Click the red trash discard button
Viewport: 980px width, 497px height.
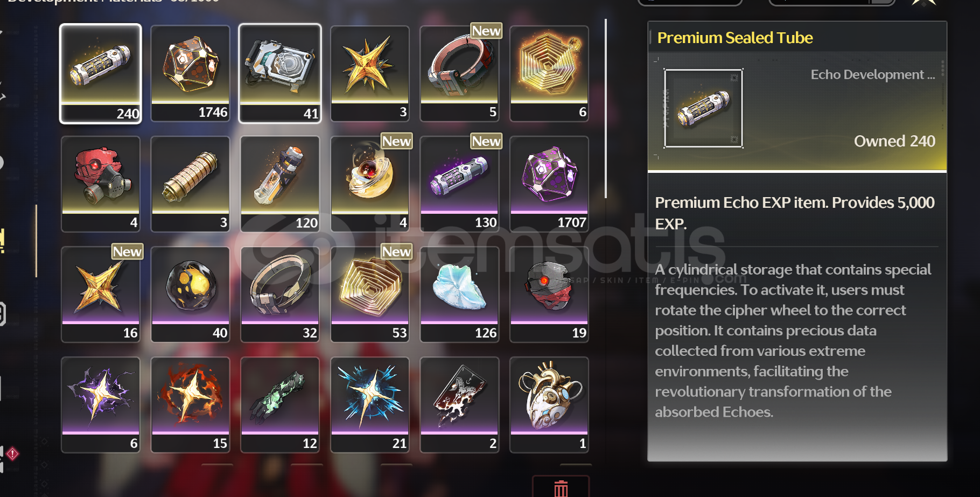(x=561, y=487)
